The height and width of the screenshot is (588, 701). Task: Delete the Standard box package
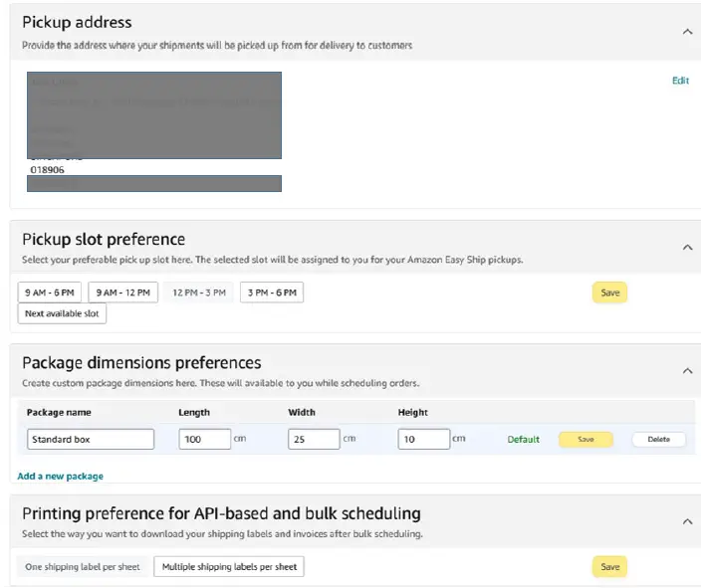tap(658, 439)
